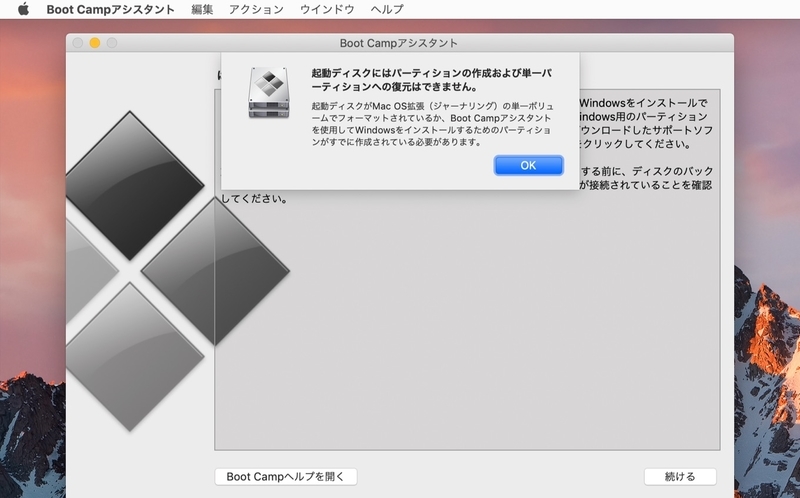Click the yellow minimize button of Boot Camp window

click(x=95, y=43)
